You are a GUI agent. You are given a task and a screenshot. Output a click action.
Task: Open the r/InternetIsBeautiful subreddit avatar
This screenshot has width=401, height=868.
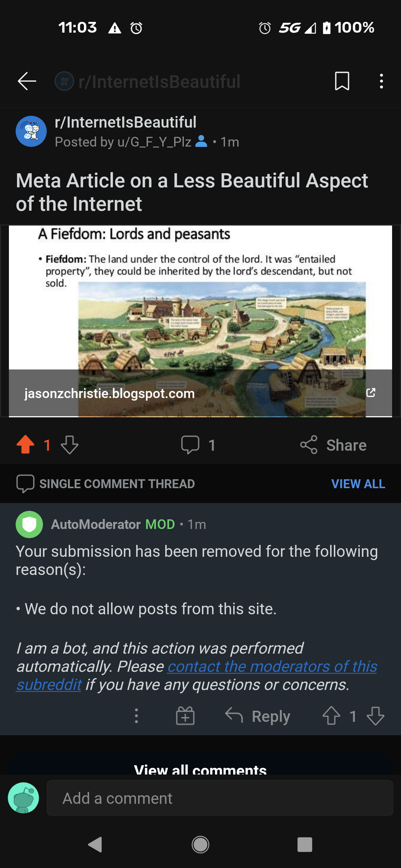tap(31, 131)
